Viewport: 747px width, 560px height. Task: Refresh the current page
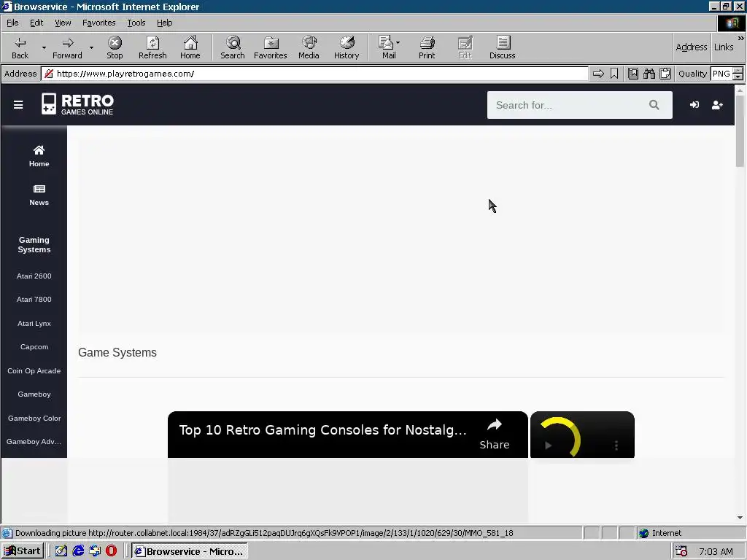152,47
